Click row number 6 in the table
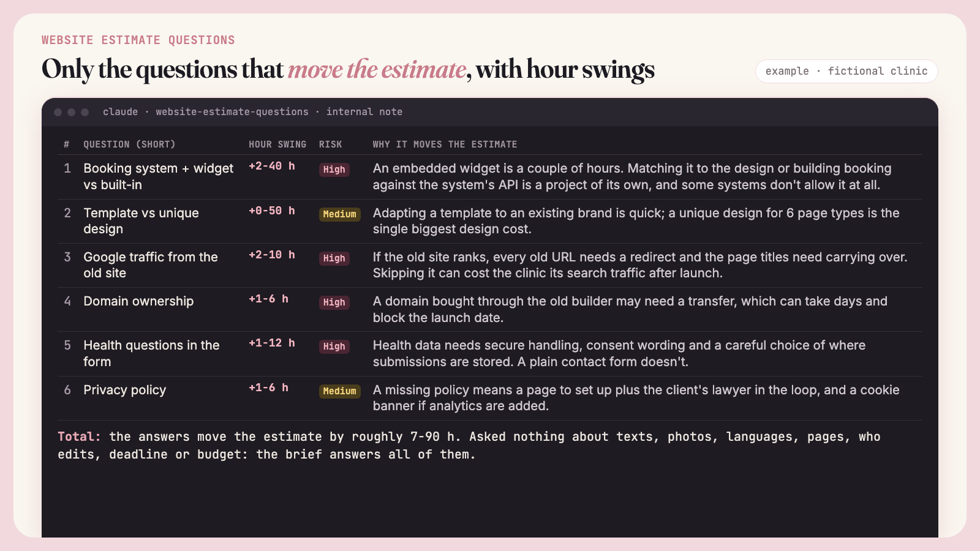Image resolution: width=980 pixels, height=551 pixels. pyautogui.click(x=67, y=390)
